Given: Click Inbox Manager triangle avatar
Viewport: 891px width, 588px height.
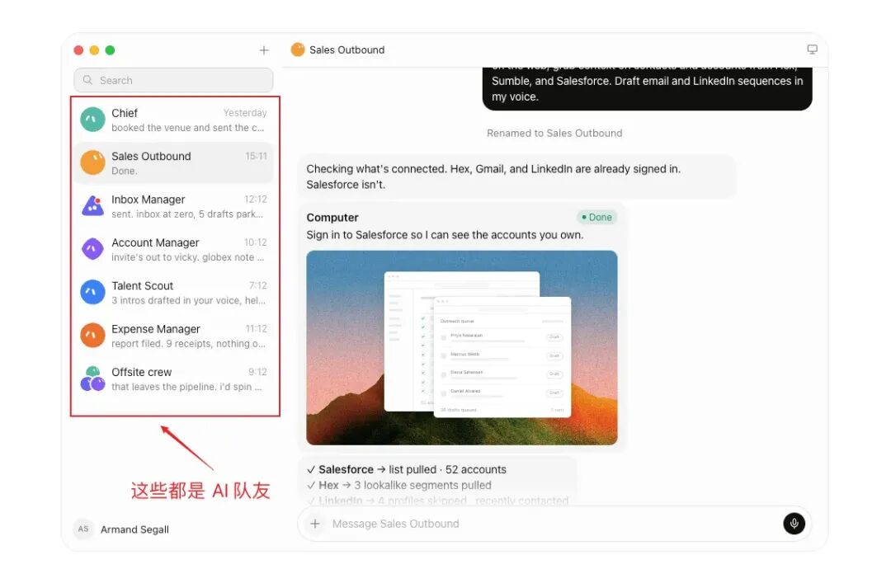Looking at the screenshot, I should tap(92, 205).
